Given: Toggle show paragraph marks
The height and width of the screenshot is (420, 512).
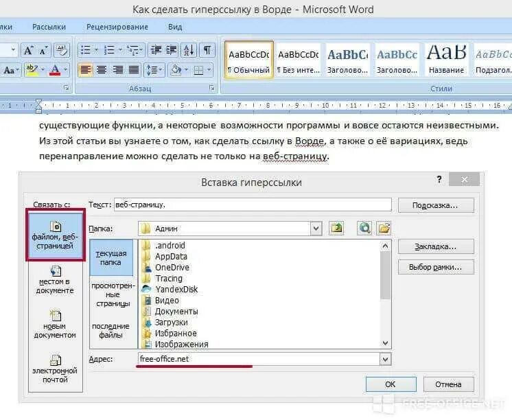Looking at the screenshot, I should 207,50.
